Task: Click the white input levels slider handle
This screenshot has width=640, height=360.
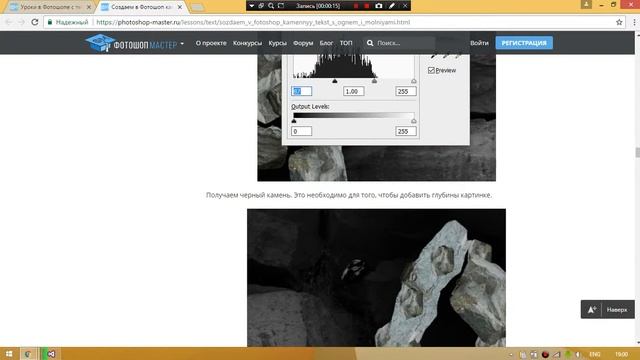Action: 414,81
